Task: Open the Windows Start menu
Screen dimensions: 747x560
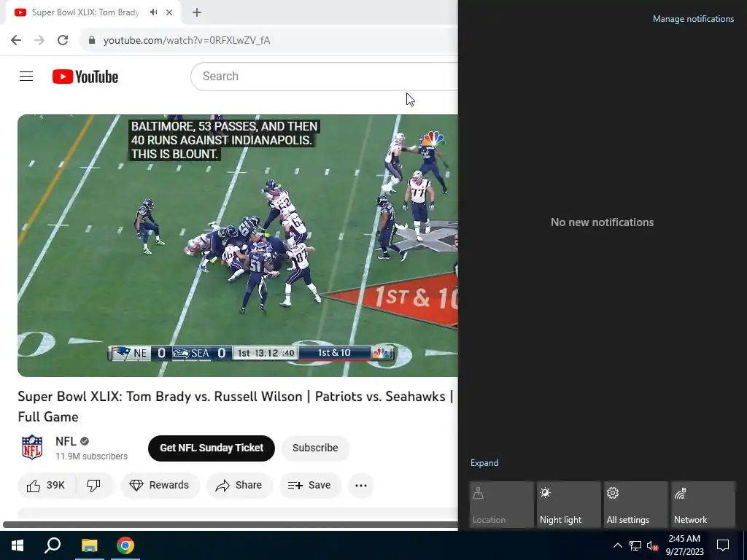Action: (18, 545)
